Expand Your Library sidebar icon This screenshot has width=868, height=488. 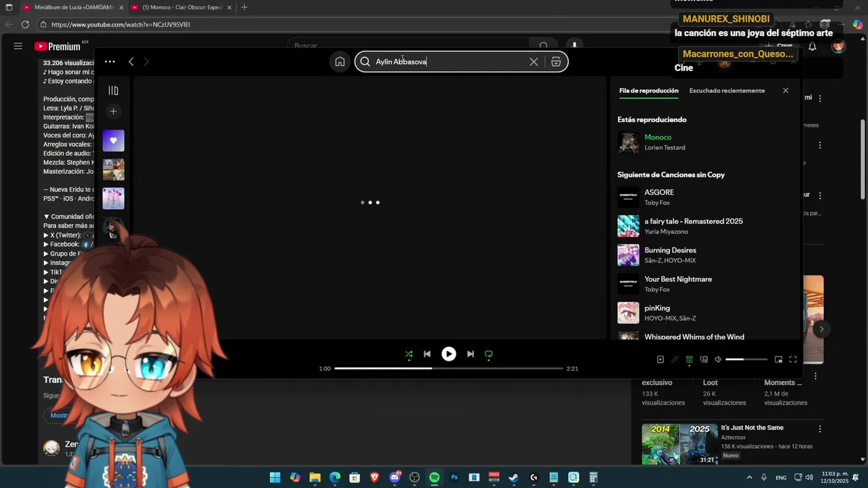tap(113, 91)
